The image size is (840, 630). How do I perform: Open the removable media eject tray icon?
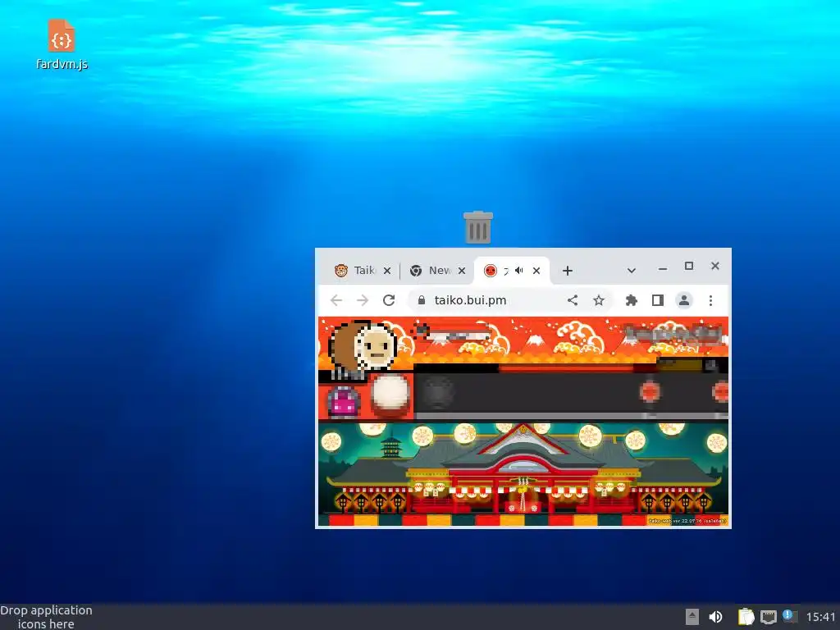(x=692, y=617)
